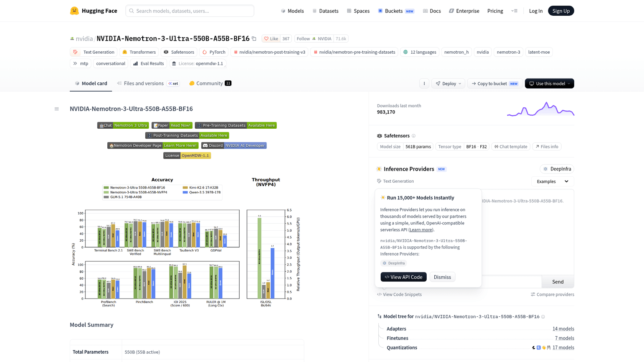Go to Models in the top navigation
This screenshot has width=644, height=362.
click(x=292, y=11)
